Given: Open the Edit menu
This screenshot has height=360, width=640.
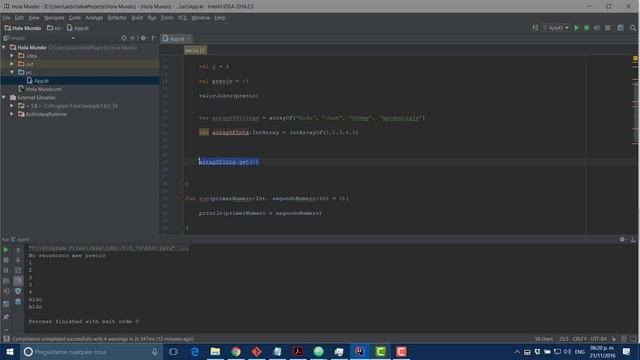Looking at the screenshot, I should [x=19, y=18].
